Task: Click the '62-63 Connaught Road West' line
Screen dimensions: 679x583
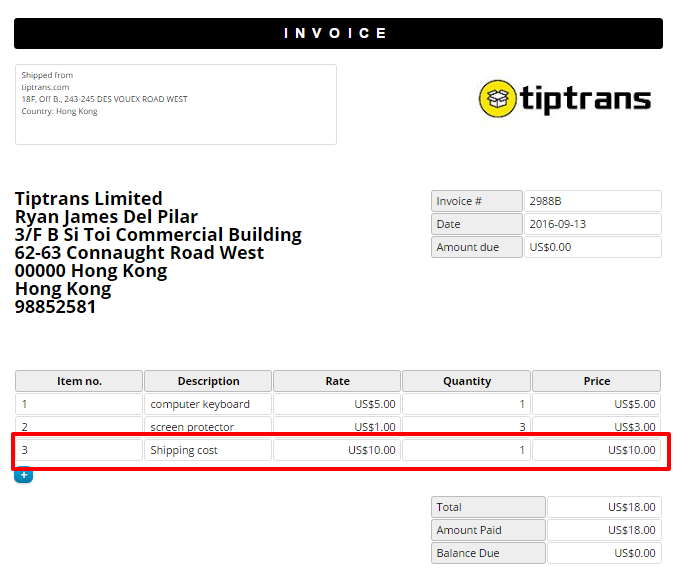Action: [139, 253]
